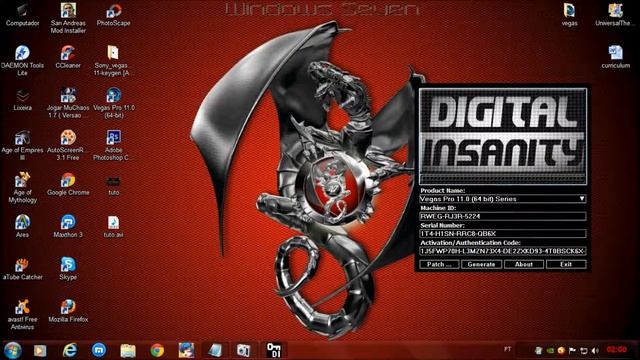Select the tuto.avi file icon
Image resolution: width=640 pixels, height=360 pixels.
113,227
